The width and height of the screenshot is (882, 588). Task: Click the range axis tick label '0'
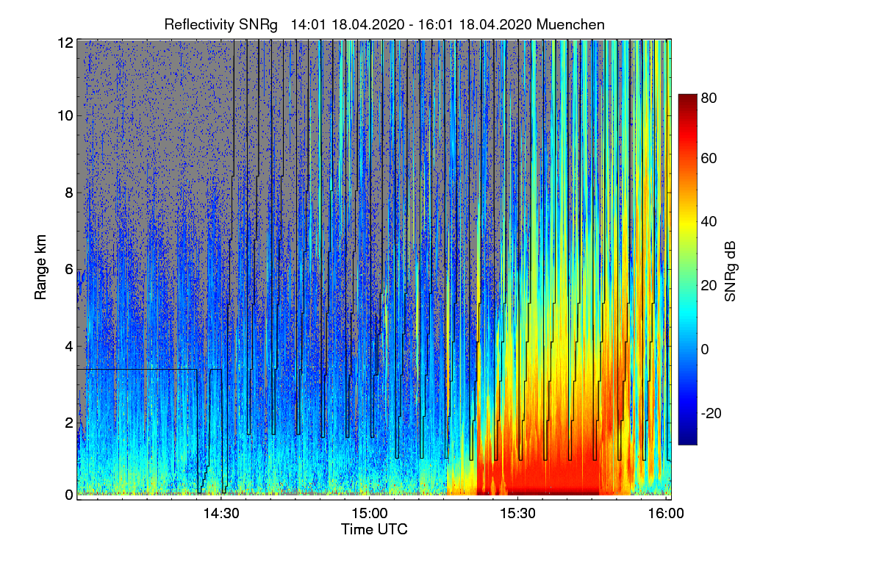click(68, 495)
